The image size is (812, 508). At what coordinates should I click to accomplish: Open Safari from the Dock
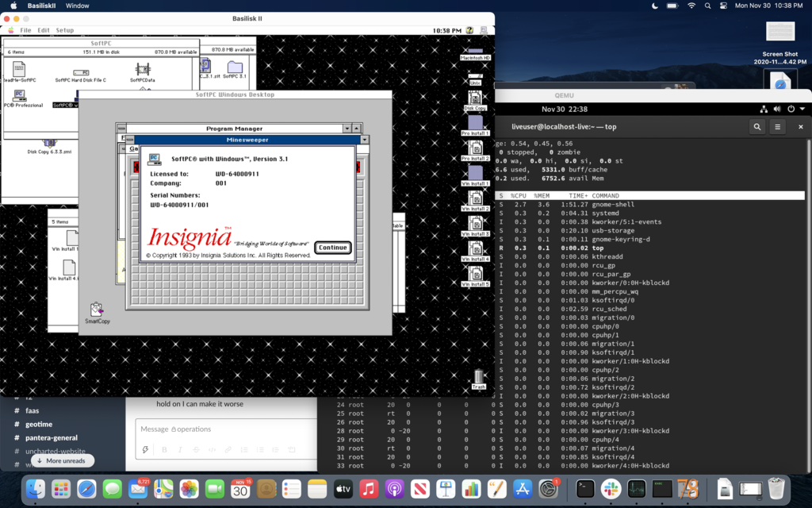click(x=86, y=489)
